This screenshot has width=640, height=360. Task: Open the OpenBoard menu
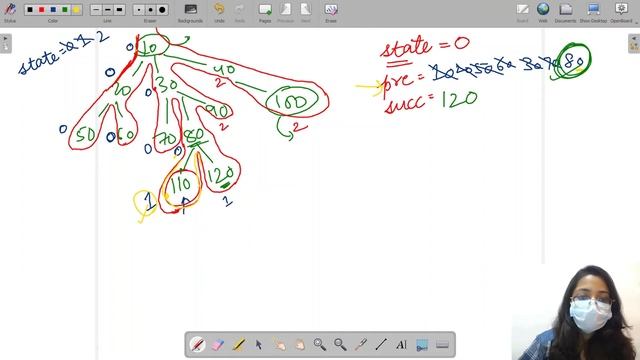[x=621, y=12]
